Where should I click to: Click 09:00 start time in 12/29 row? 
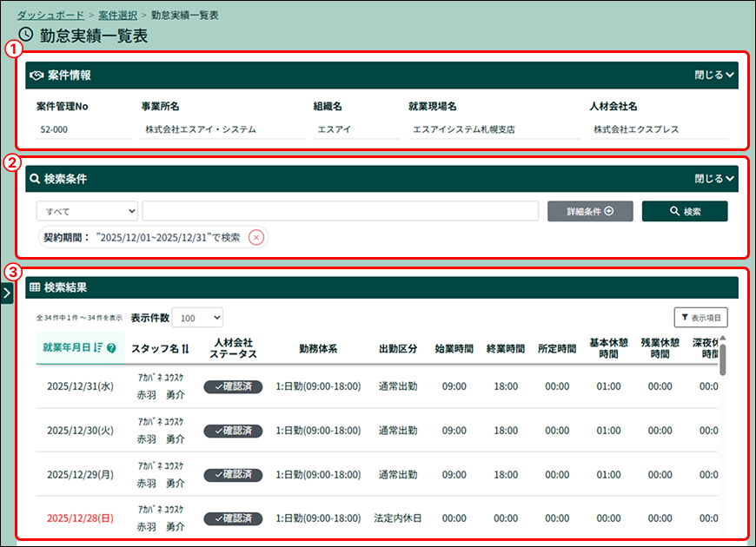coord(454,475)
